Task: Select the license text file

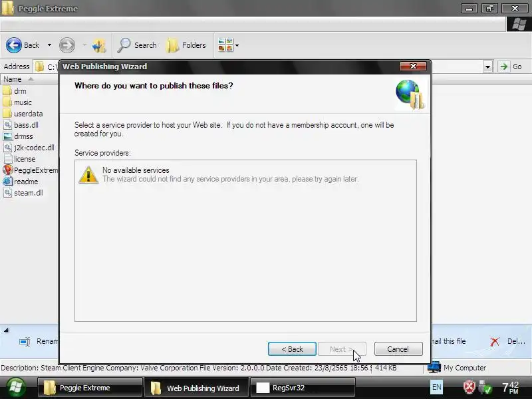Action: [19, 159]
